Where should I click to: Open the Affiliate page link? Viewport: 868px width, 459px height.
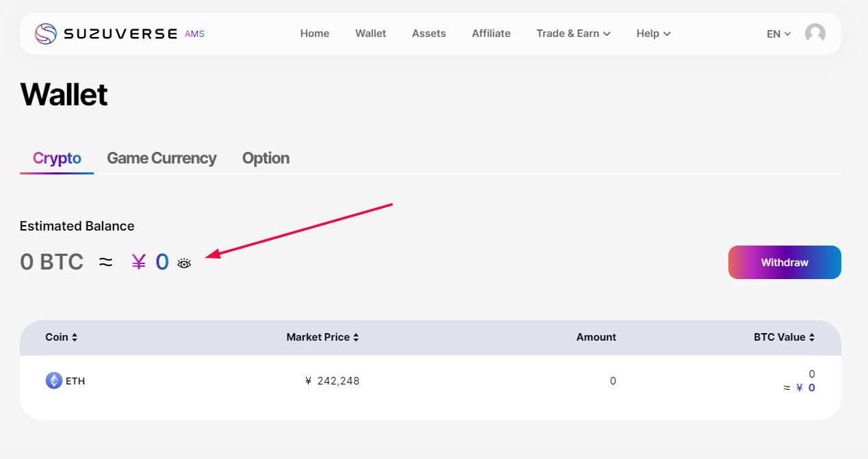pos(491,34)
